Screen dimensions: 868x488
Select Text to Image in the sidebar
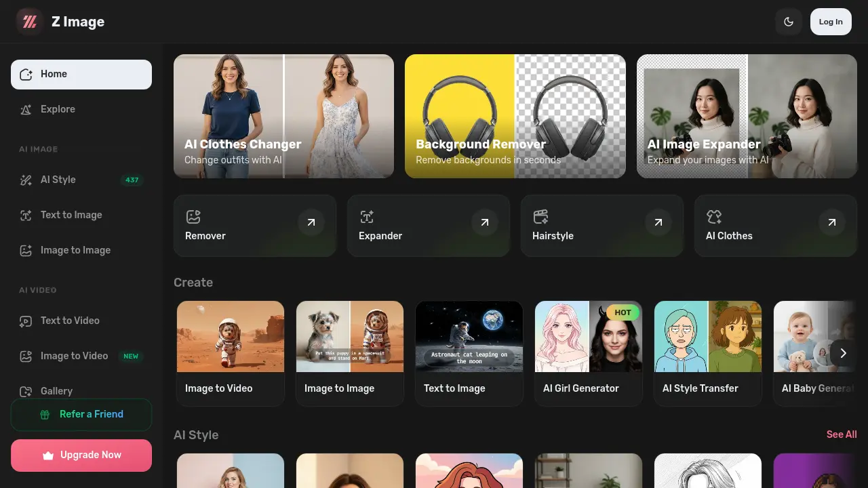tap(81, 216)
